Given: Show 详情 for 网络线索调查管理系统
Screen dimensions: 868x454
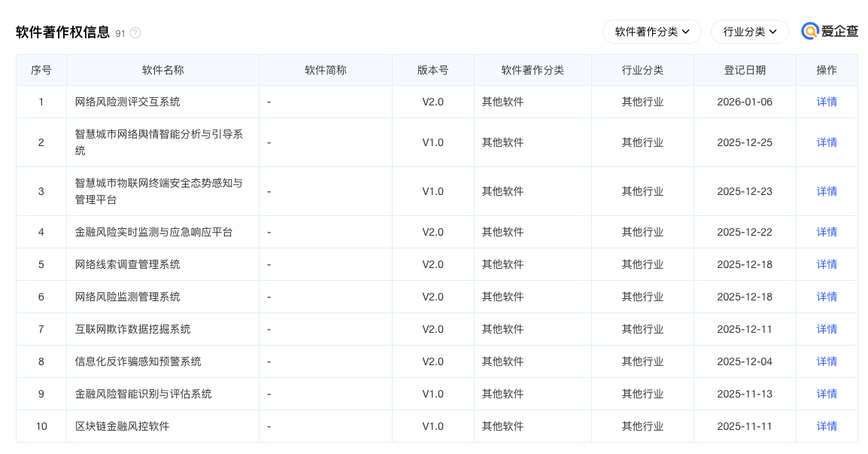Looking at the screenshot, I should 827,264.
